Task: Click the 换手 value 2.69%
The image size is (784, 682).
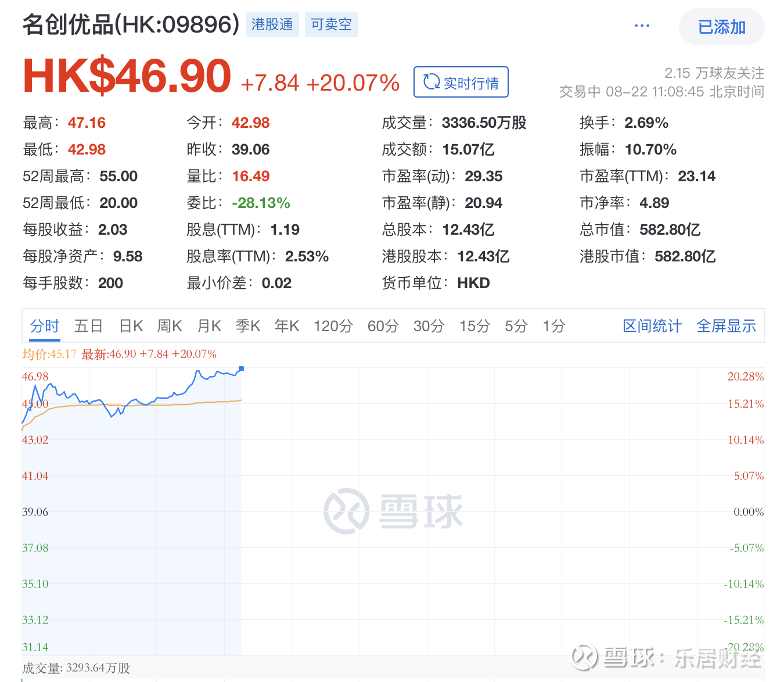Action: (646, 123)
